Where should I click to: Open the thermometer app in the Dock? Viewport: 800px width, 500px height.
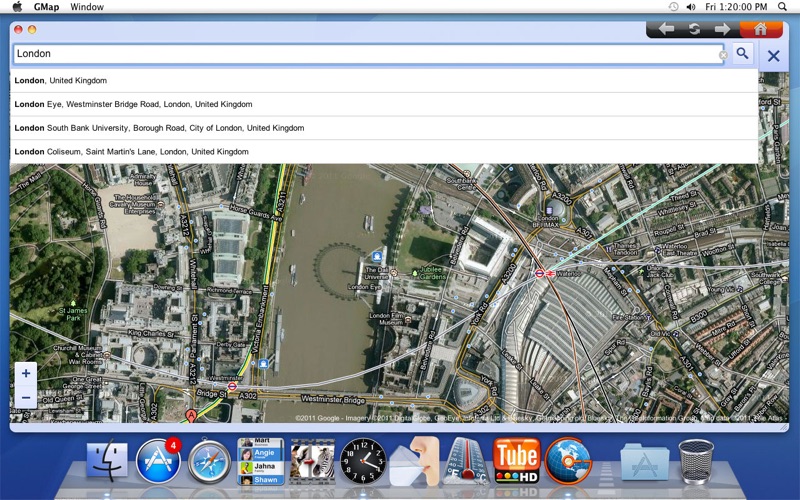click(x=466, y=461)
